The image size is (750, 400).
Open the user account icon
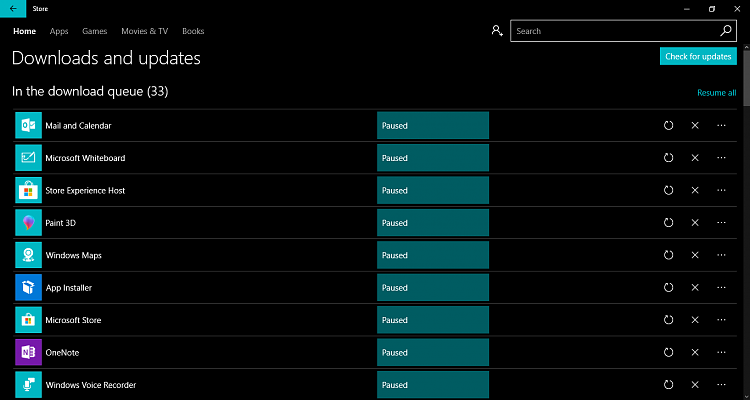[497, 31]
